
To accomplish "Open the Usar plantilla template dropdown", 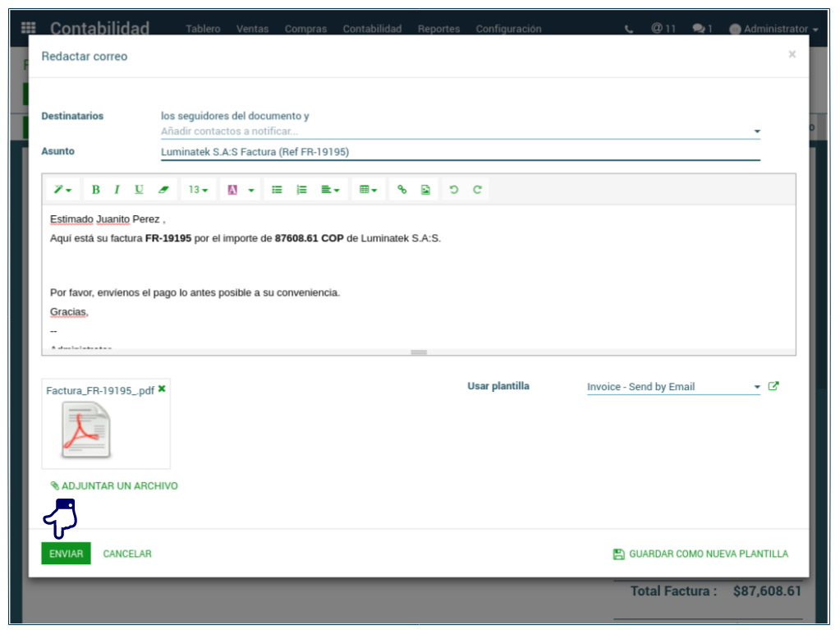I will 673,387.
